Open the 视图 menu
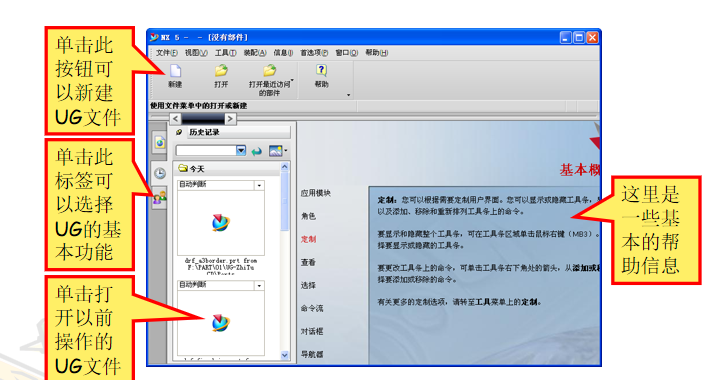Screen dimensions: 713x380 [x=196, y=53]
